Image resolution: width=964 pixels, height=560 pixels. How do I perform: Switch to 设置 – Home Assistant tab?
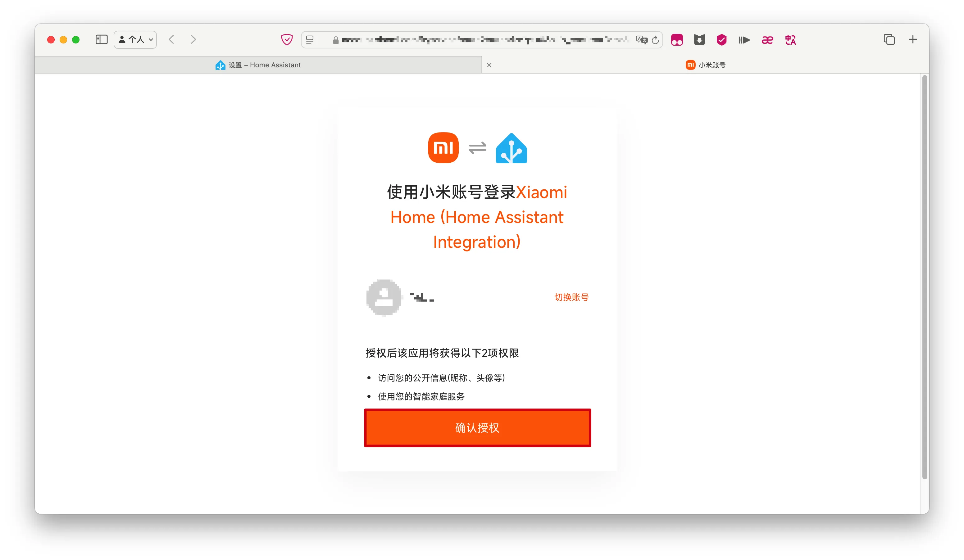258,65
